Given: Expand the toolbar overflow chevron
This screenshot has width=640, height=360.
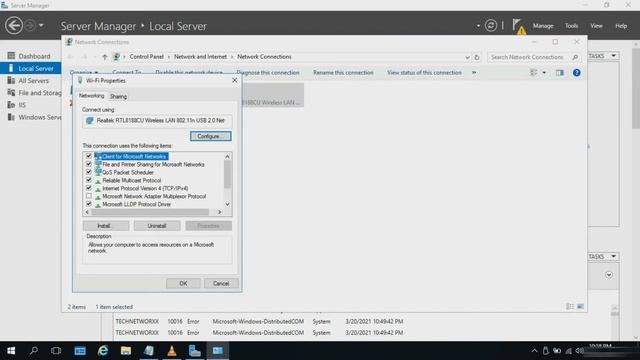Looking at the screenshot, I should [474, 73].
